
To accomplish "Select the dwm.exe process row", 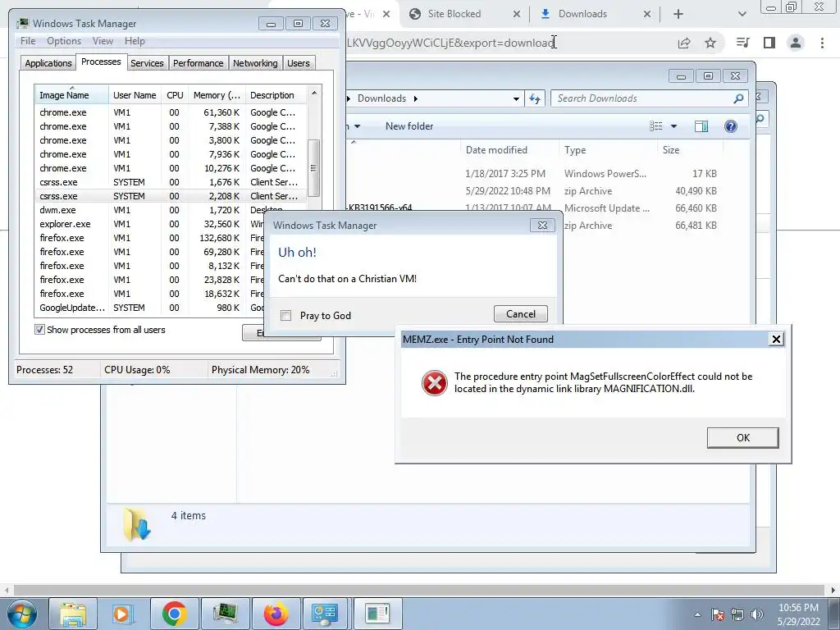I will click(x=171, y=210).
